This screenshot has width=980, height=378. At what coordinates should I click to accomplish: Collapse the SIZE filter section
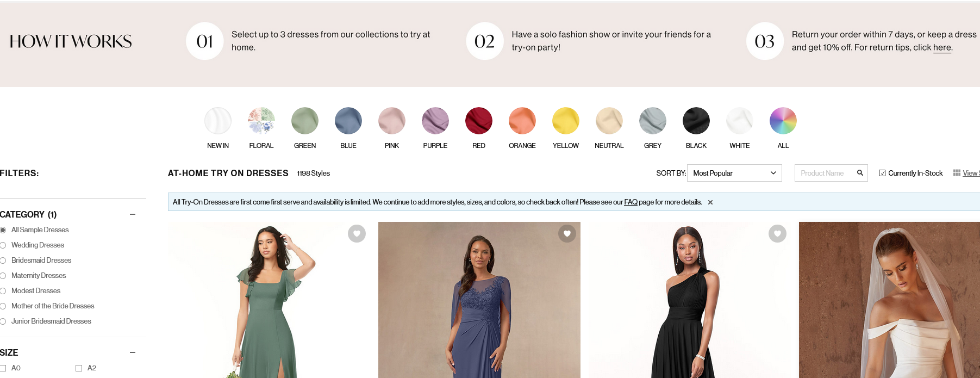132,352
